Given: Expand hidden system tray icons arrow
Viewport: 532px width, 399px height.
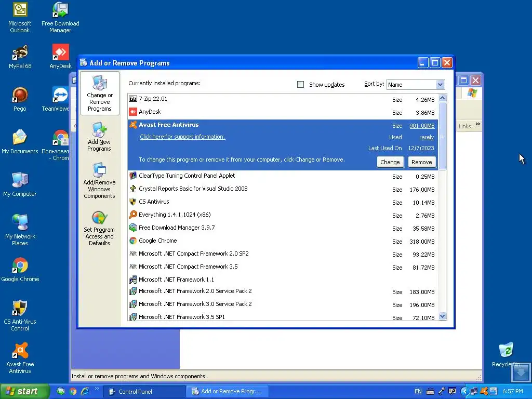Looking at the screenshot, I should pos(465,392).
